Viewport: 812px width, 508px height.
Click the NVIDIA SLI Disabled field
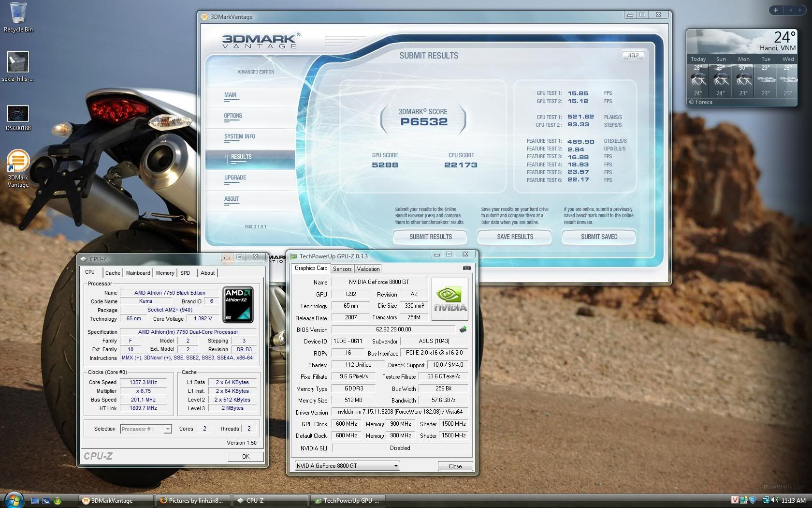pos(400,448)
